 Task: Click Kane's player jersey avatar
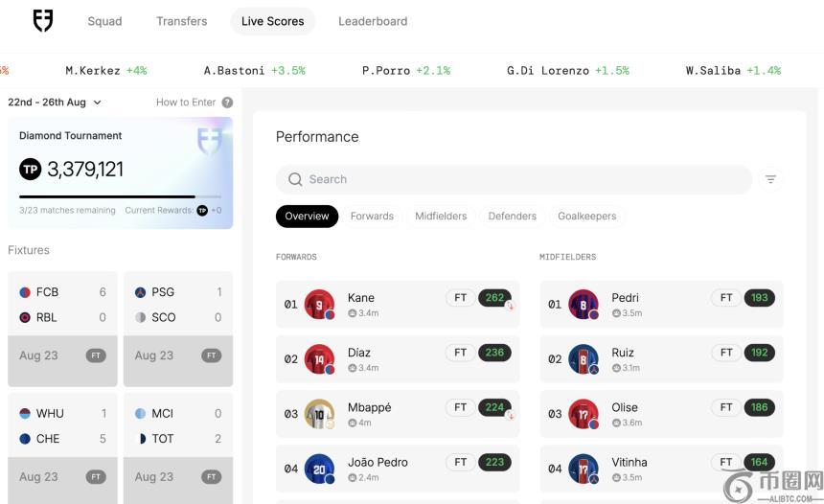(x=319, y=305)
